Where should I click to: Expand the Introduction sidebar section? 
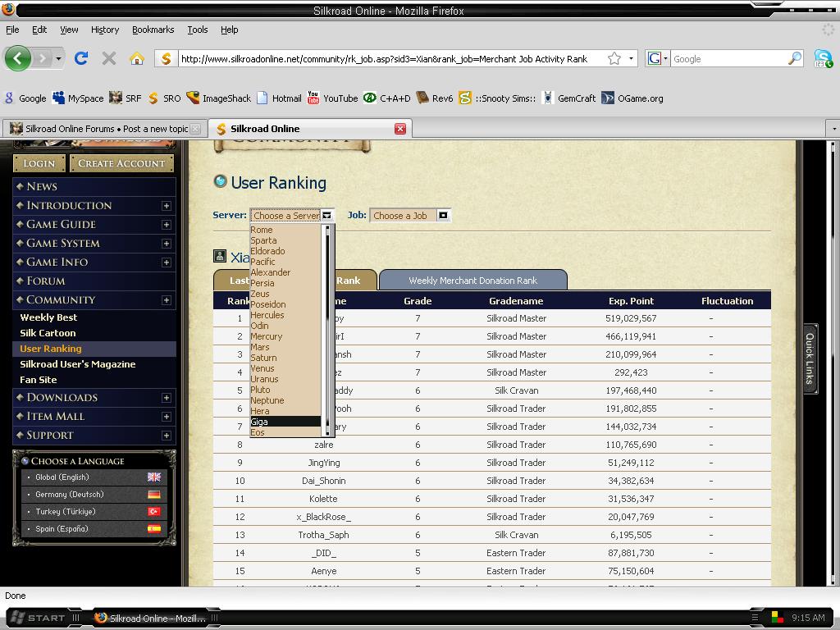(x=167, y=206)
